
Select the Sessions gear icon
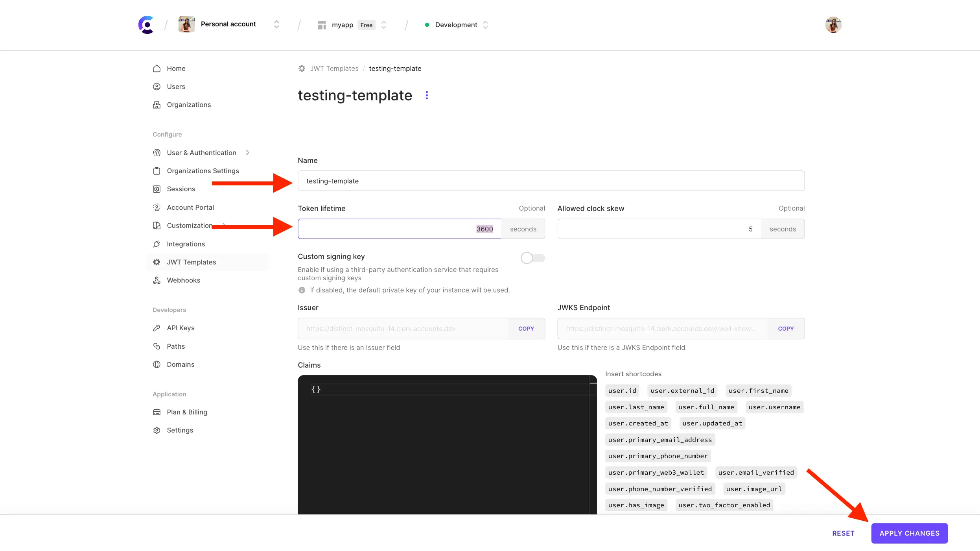[x=157, y=189]
